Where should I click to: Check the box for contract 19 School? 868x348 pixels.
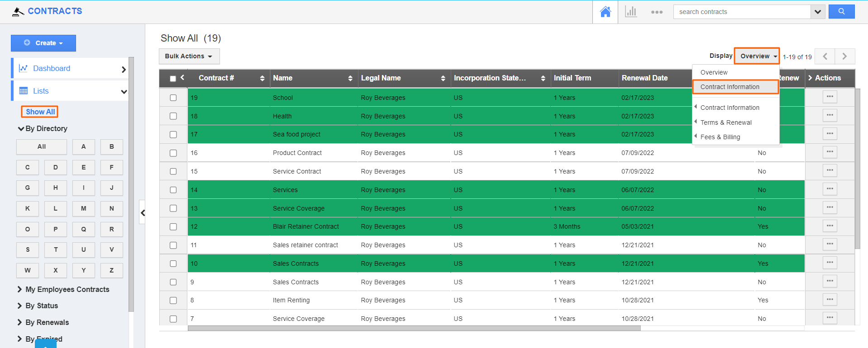click(173, 98)
